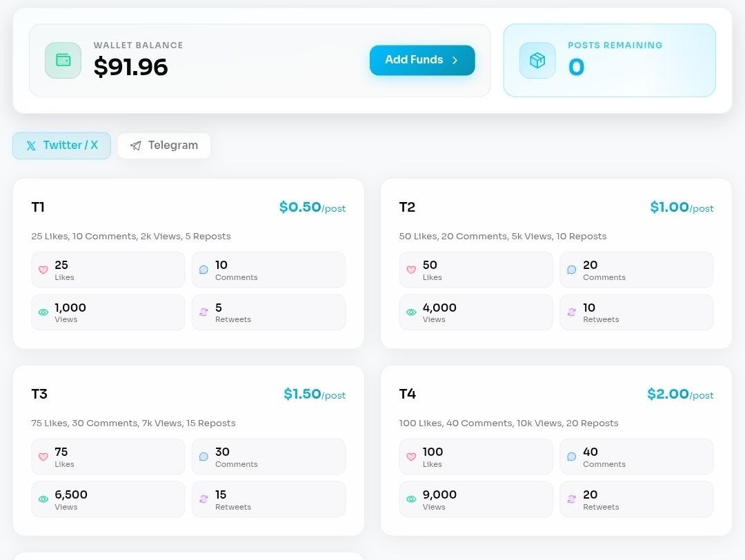Click the T4 description starting '100 Likes, 40 Comments'
Screen dimensions: 745x560
coord(509,423)
